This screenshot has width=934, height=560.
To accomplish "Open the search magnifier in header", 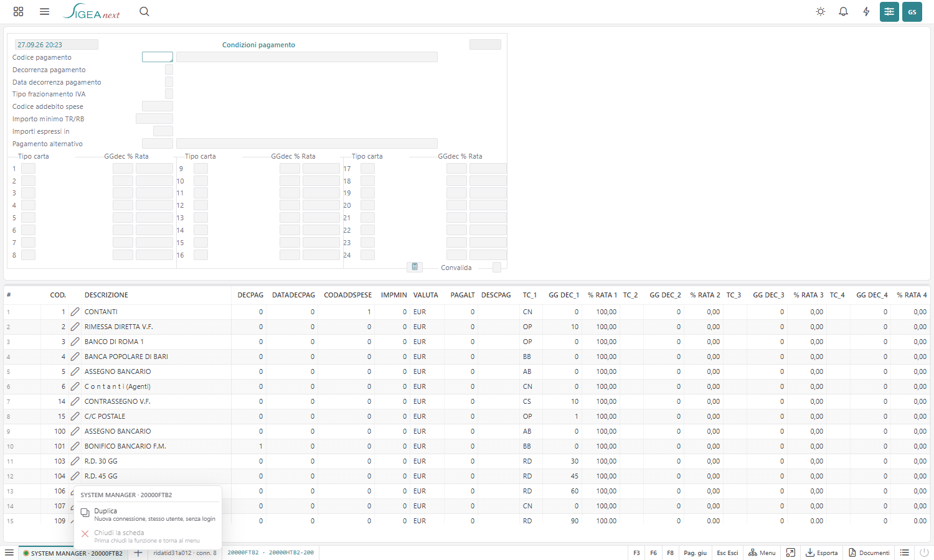I will point(144,12).
